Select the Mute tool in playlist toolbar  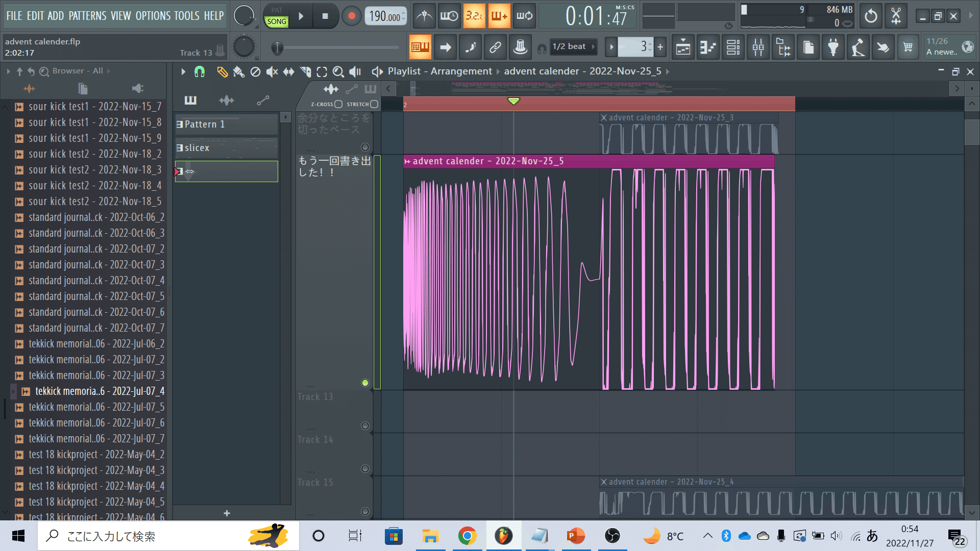point(272,72)
